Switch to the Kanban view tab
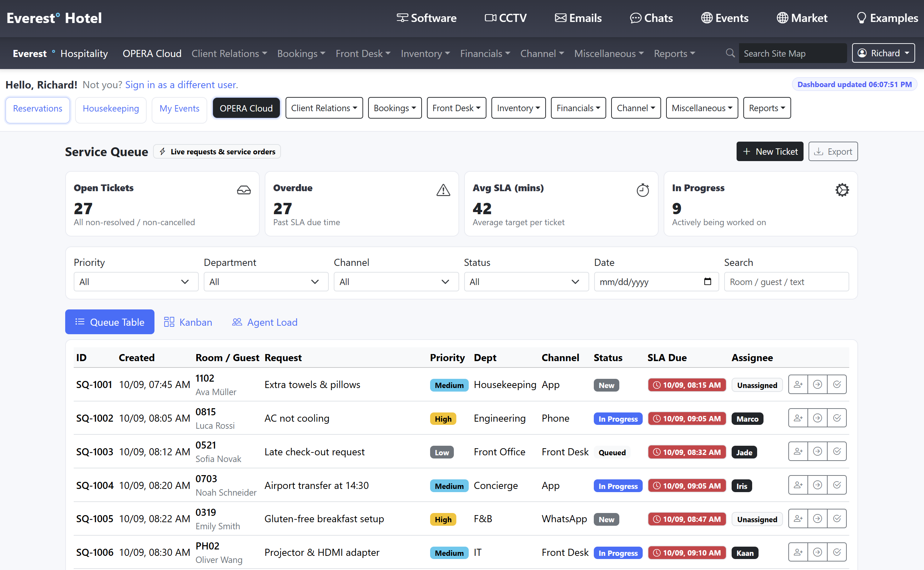Viewport: 924px width, 570px height. point(188,322)
